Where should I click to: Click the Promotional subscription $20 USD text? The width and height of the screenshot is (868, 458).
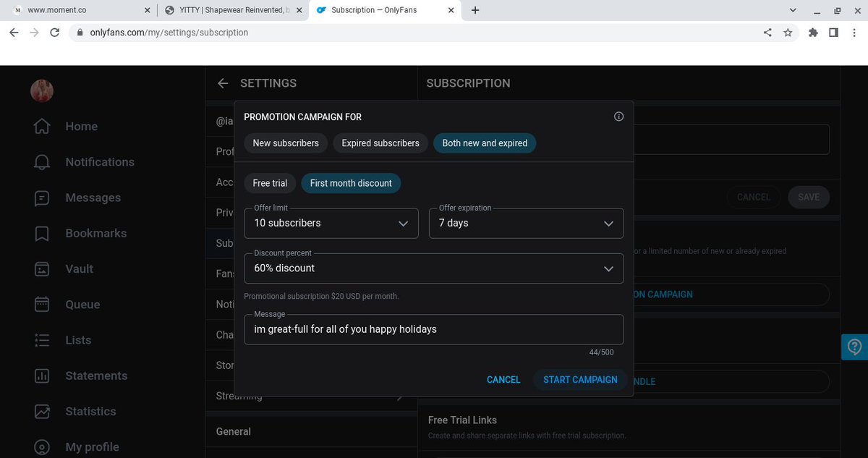[x=321, y=297]
